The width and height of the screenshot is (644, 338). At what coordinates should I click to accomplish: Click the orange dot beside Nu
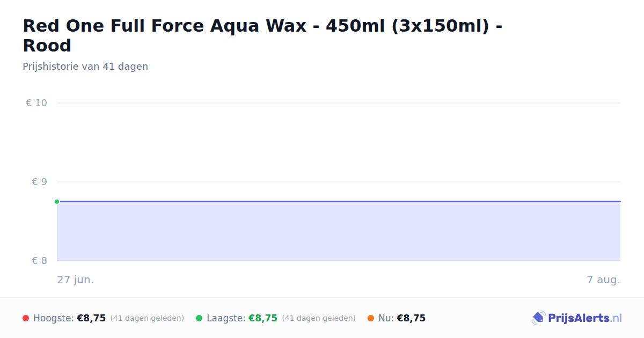click(371, 318)
